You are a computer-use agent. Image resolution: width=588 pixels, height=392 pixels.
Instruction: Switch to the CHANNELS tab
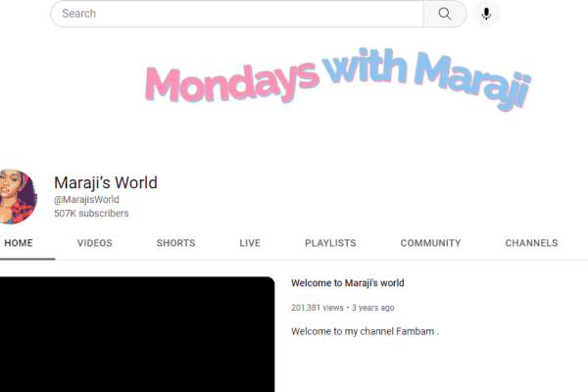531,243
